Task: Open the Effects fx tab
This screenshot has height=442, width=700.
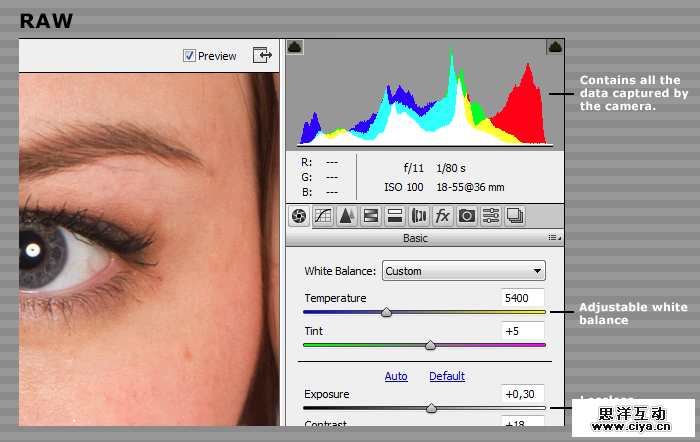Action: pyautogui.click(x=442, y=216)
